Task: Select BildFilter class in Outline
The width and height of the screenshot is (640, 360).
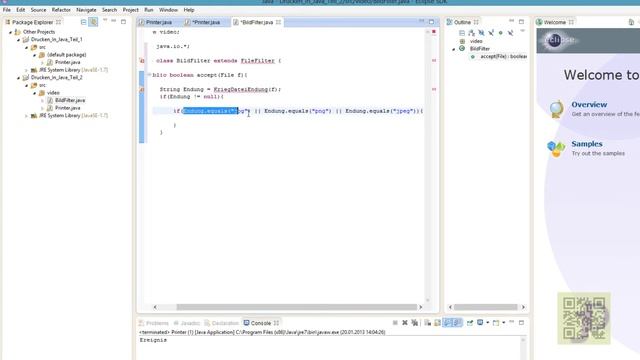Action: point(480,49)
